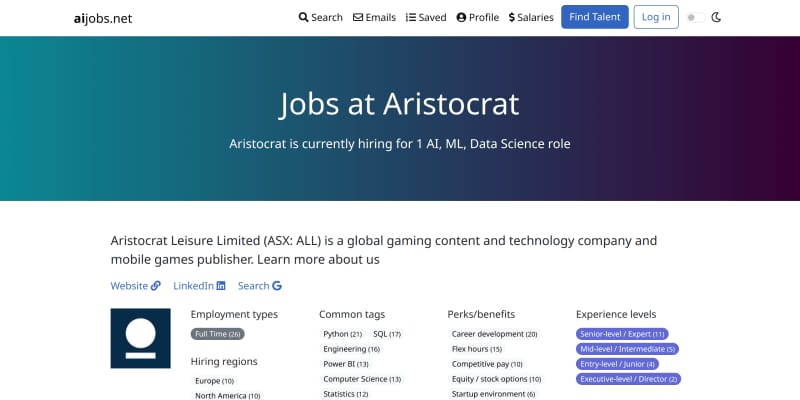Click the Saved list icon
The height and width of the screenshot is (400, 800).
(411, 17)
